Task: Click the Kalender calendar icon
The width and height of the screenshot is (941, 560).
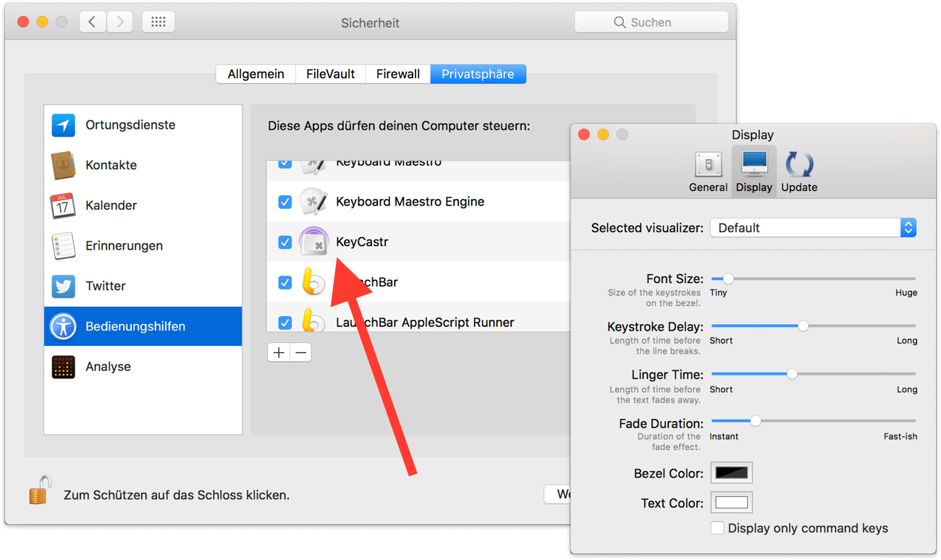Action: coord(63,205)
